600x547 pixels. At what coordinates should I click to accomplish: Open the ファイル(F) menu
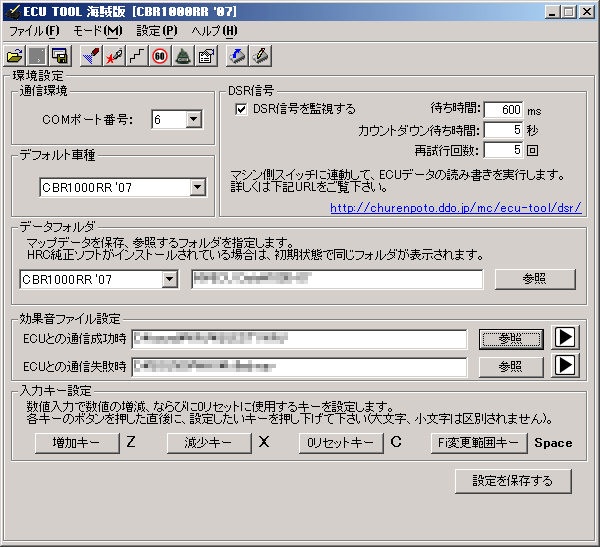coord(34,31)
